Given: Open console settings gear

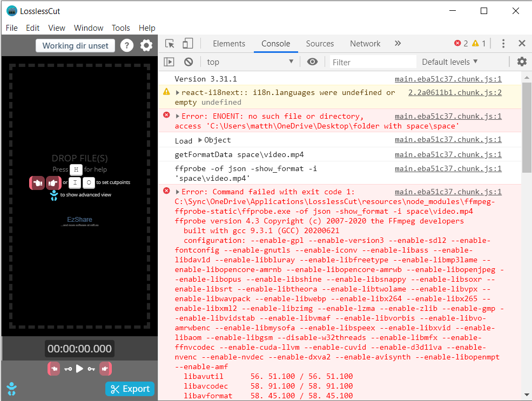Looking at the screenshot, I should coord(522,62).
